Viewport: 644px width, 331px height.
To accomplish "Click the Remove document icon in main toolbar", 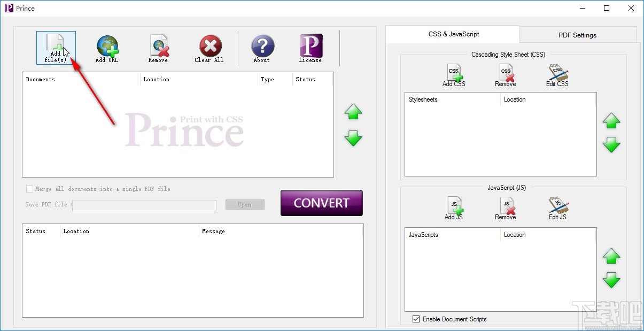I will 158,48.
